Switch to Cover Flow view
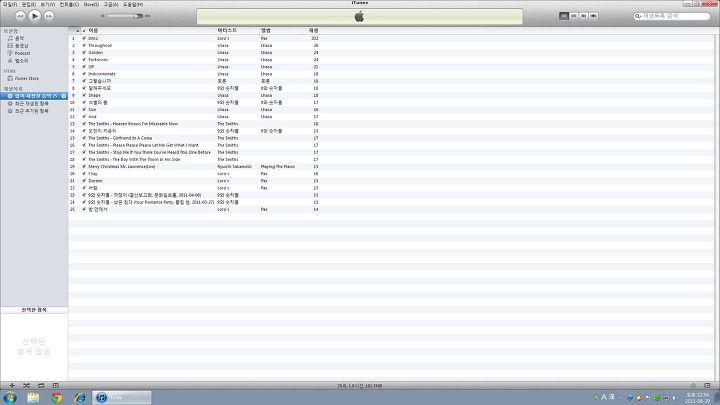This screenshot has height=405, width=720. pos(593,16)
